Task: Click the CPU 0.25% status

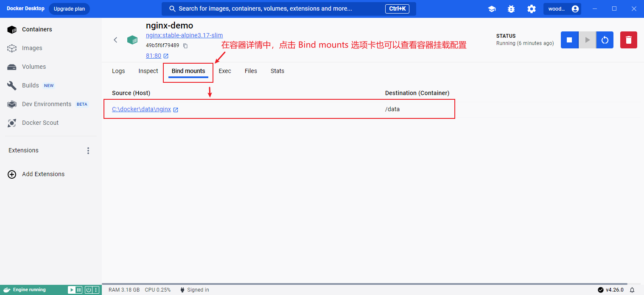Action: click(158, 290)
